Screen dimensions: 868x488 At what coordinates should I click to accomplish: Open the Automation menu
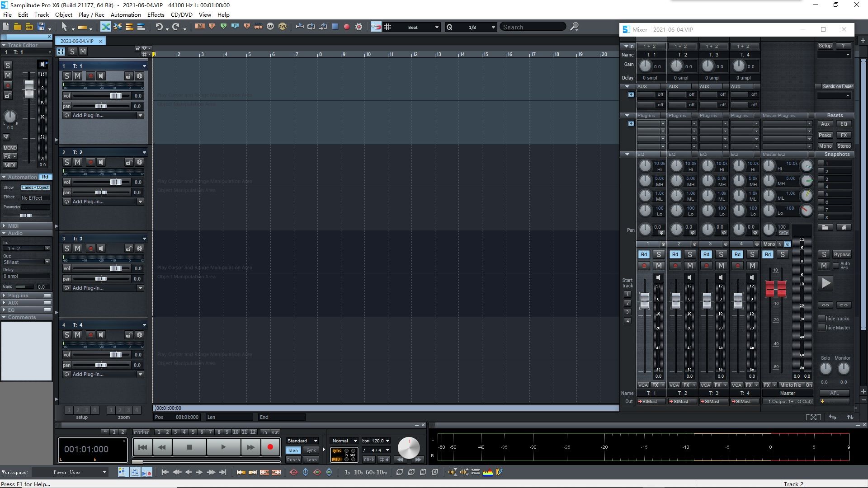click(x=126, y=14)
